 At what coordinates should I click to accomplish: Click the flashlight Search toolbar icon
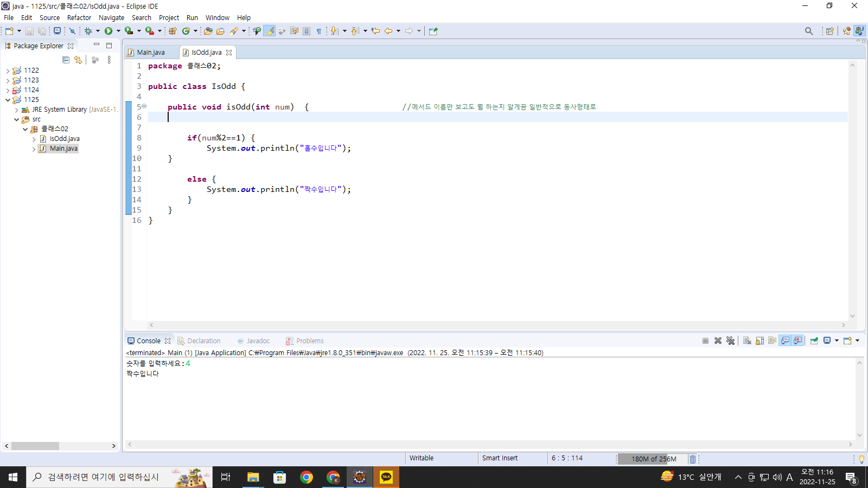234,31
